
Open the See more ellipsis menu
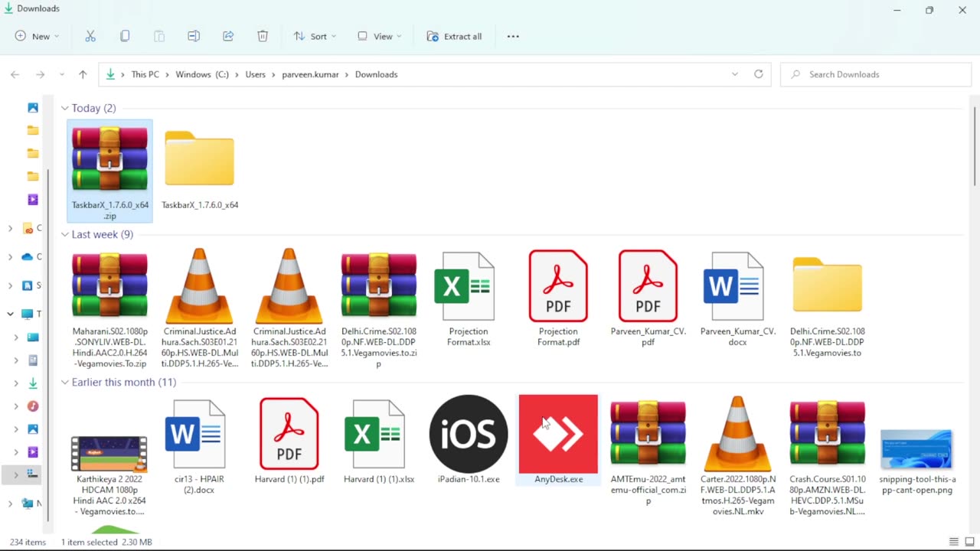coord(513,36)
